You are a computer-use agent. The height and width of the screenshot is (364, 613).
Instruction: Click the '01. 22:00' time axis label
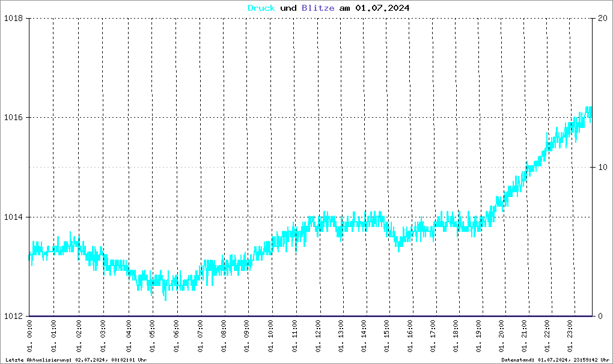547,336
